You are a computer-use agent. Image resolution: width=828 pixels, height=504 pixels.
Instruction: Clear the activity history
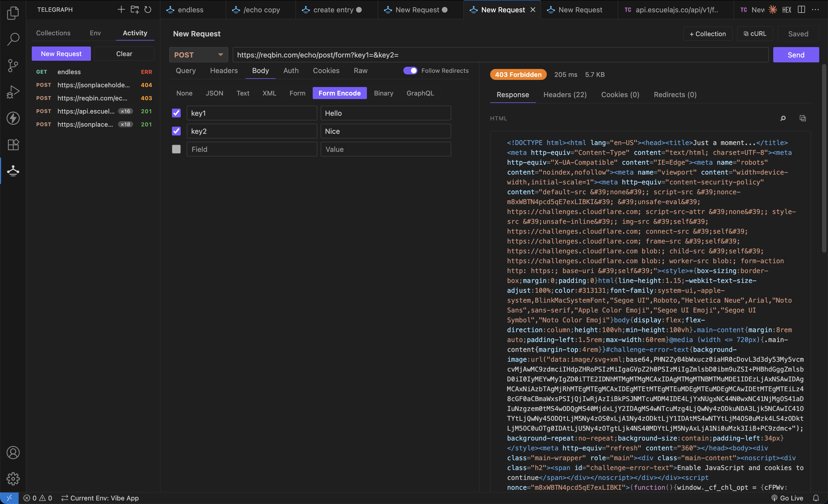tap(124, 54)
